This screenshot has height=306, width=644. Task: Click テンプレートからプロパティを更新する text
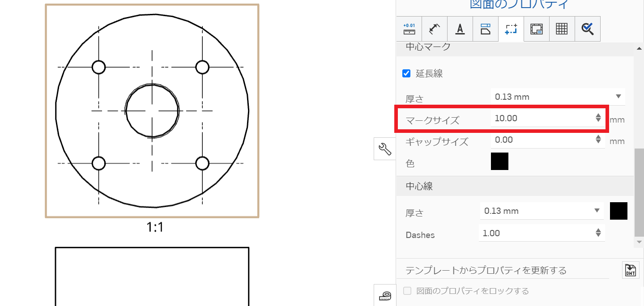[486, 270]
